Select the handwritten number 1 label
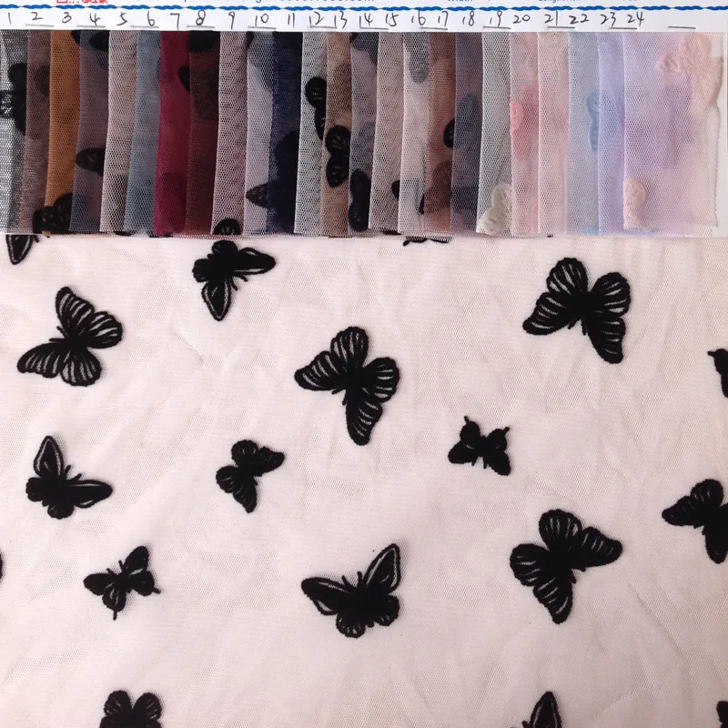 [9, 19]
